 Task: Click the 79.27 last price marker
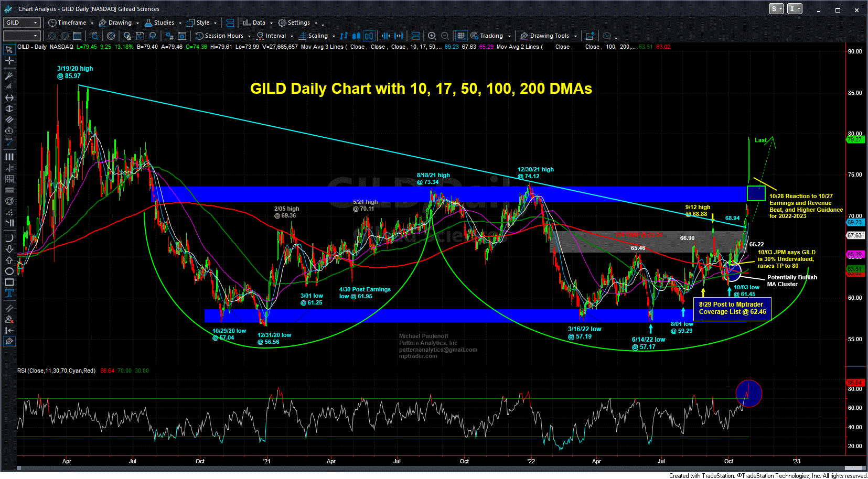(x=854, y=139)
